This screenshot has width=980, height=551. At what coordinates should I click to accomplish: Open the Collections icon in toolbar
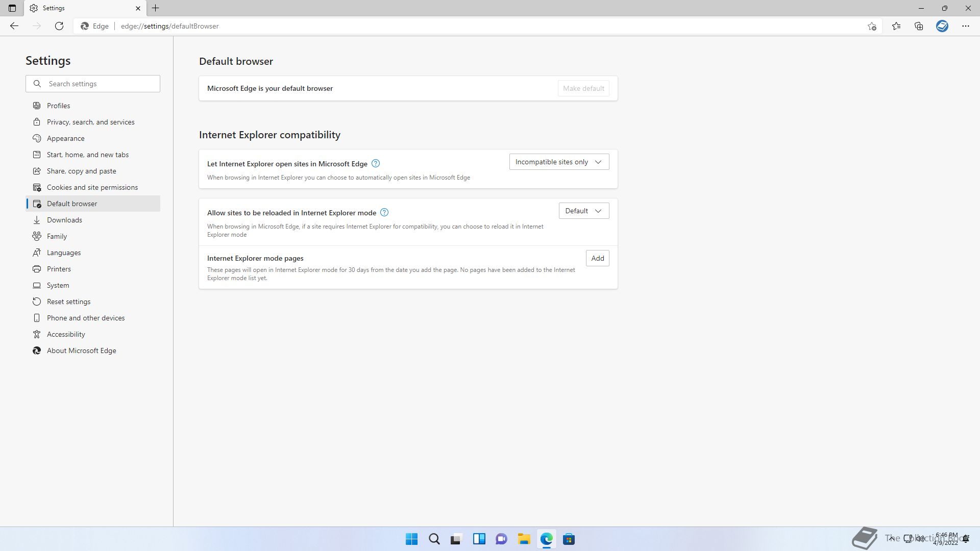919,26
